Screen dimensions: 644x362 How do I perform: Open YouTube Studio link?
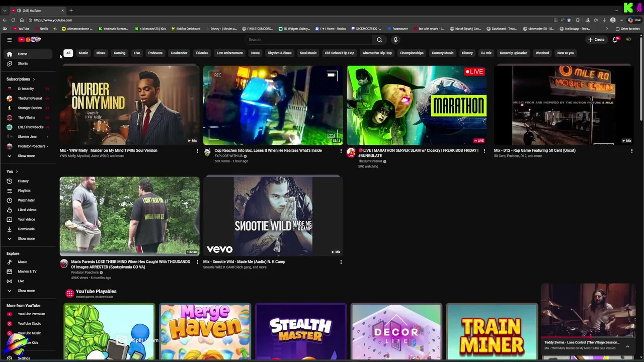[x=28, y=323]
